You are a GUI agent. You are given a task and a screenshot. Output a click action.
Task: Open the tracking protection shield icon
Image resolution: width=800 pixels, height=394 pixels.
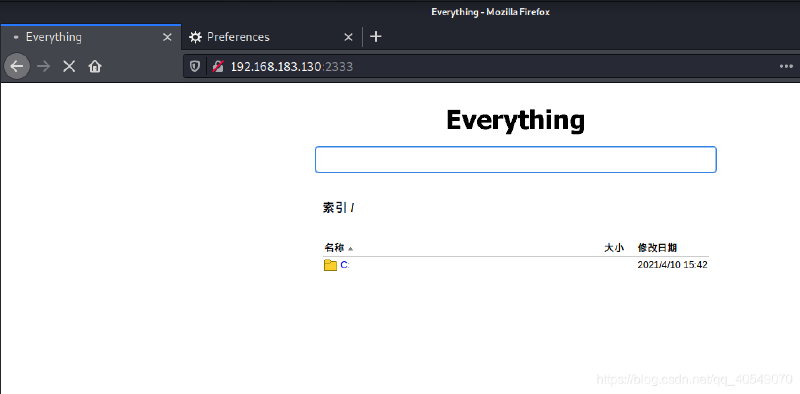tap(195, 66)
